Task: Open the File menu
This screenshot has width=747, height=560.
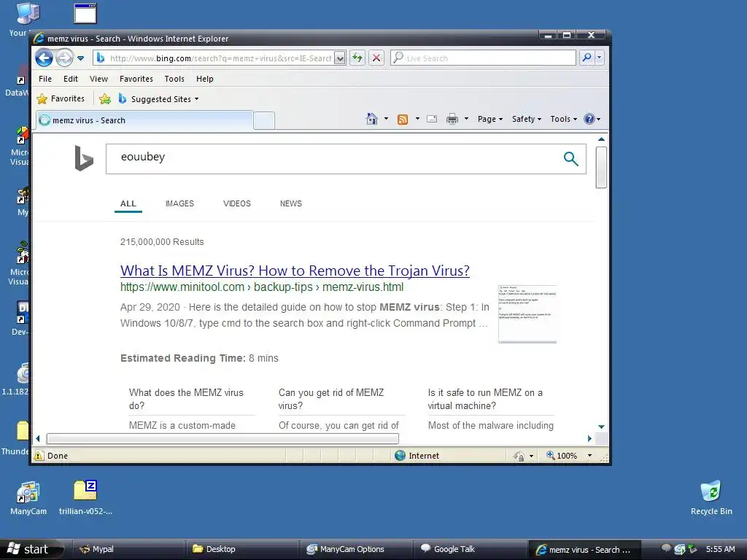Action: (45, 79)
